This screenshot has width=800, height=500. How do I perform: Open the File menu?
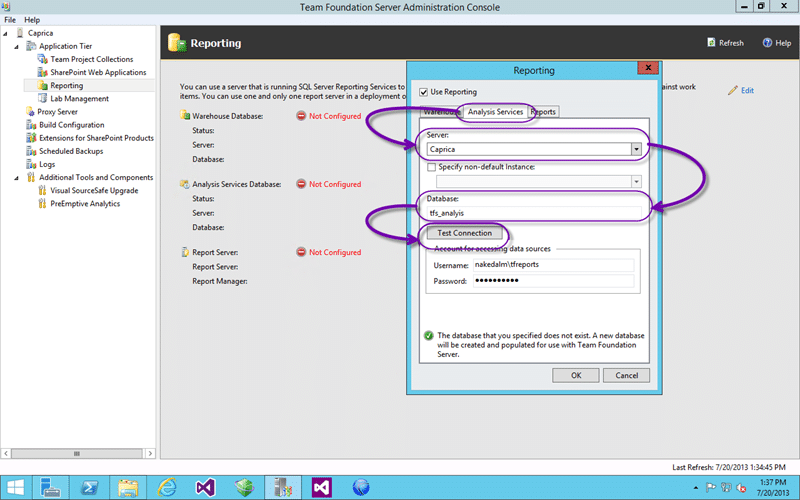[10, 20]
